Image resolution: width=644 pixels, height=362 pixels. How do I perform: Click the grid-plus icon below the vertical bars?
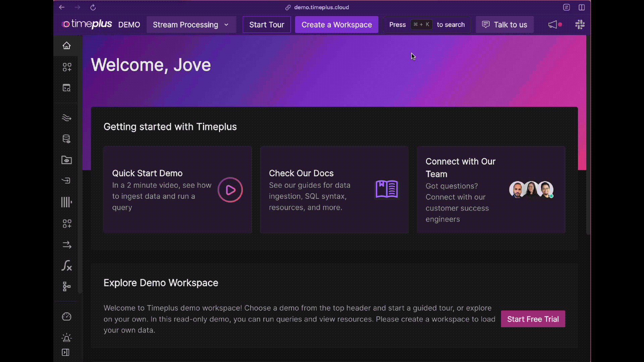(67, 224)
